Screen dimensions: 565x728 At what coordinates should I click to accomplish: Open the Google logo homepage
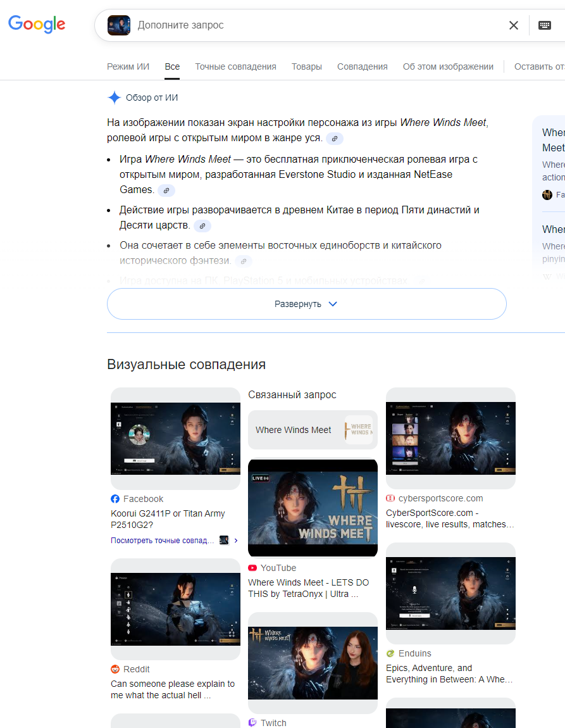click(37, 24)
